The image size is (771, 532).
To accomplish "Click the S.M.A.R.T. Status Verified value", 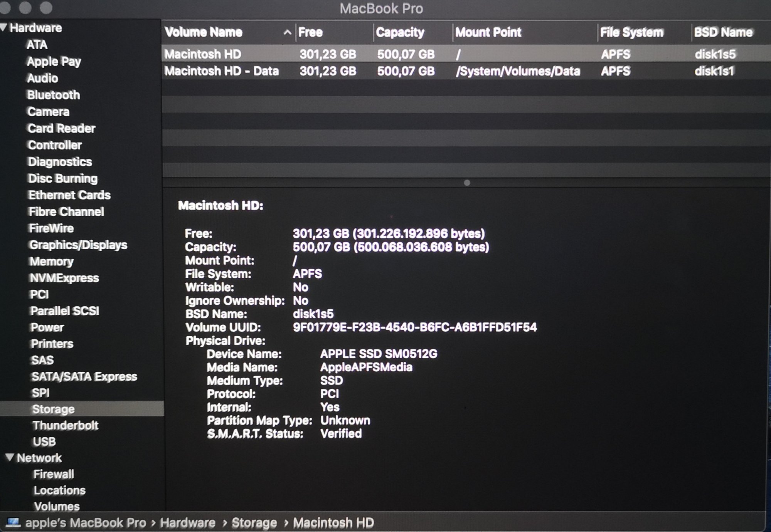I will point(341,433).
